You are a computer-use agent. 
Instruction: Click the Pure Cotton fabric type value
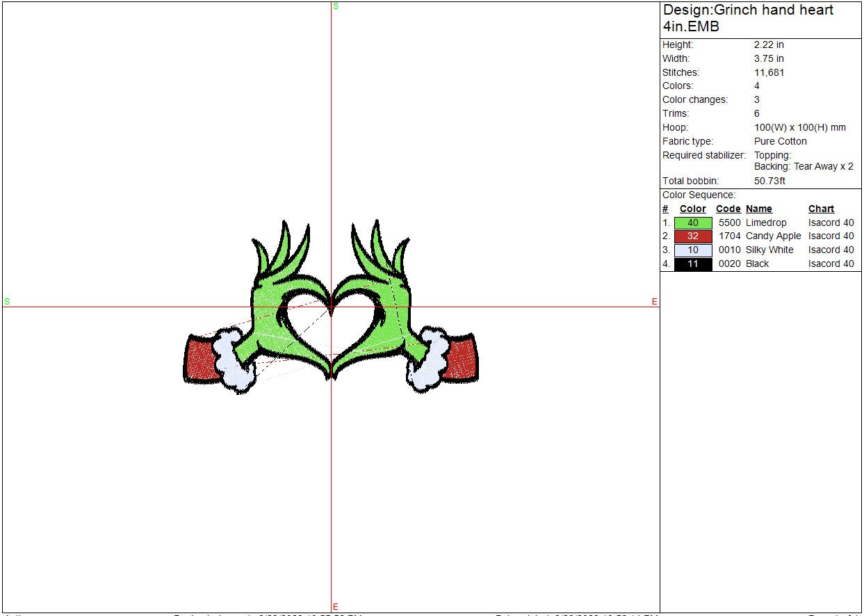pyautogui.click(x=780, y=141)
